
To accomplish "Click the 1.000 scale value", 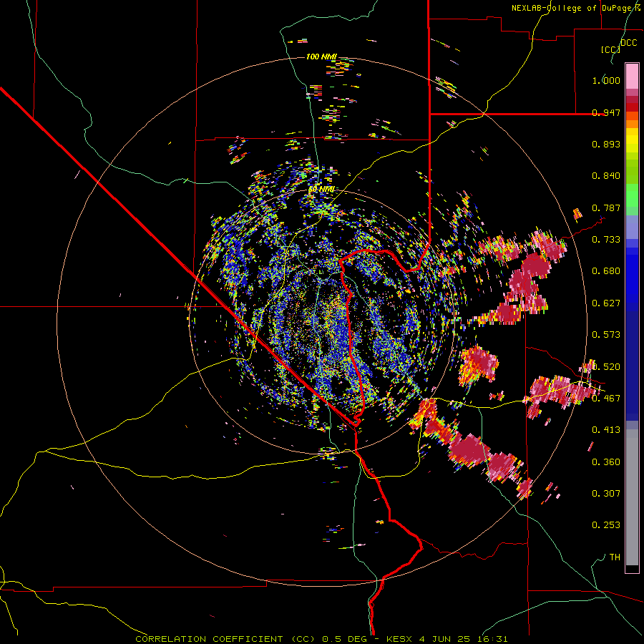I will pyautogui.click(x=606, y=80).
